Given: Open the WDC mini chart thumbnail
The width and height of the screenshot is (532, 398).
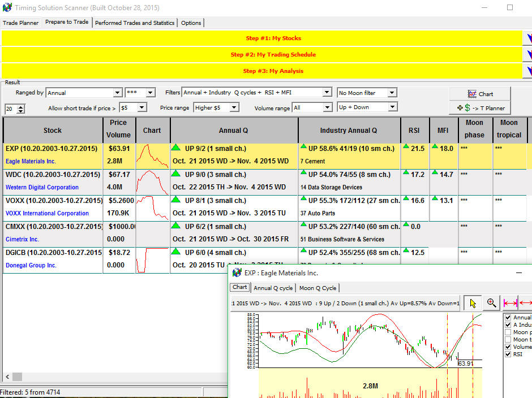Looking at the screenshot, I should [x=152, y=182].
